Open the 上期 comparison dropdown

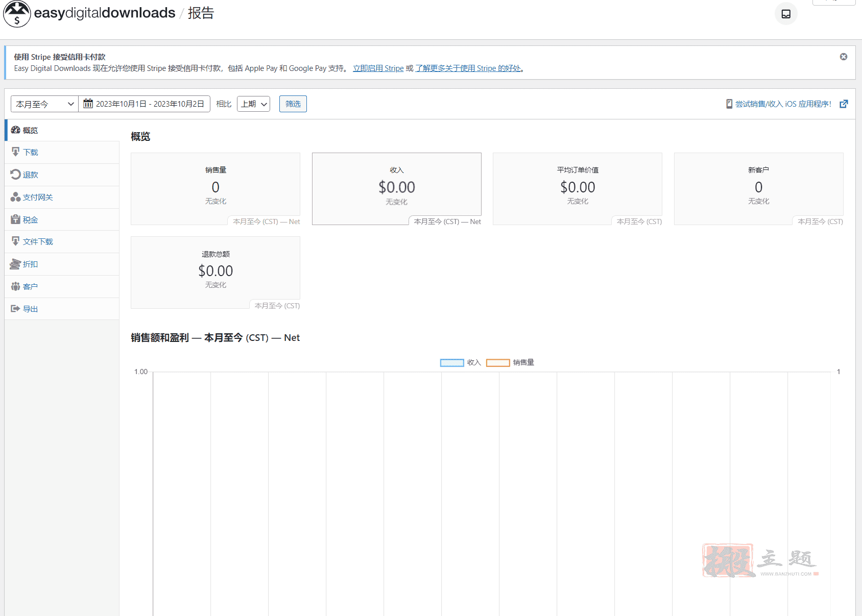(253, 104)
